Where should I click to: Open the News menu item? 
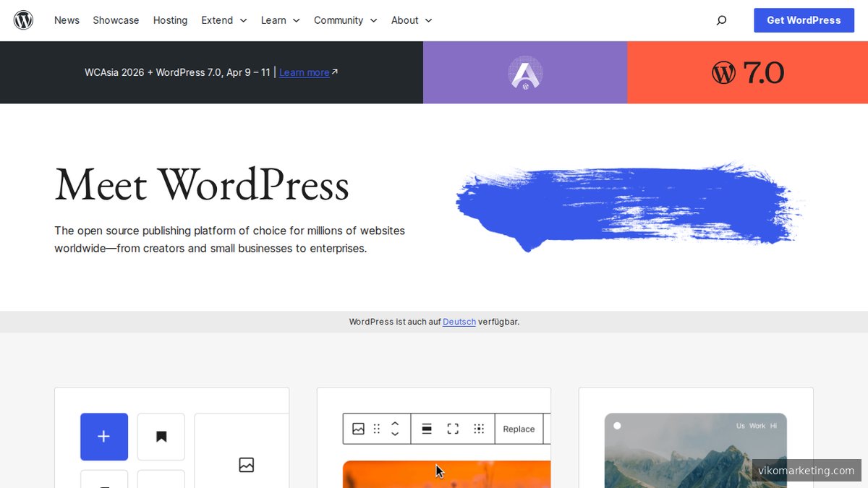tap(67, 20)
